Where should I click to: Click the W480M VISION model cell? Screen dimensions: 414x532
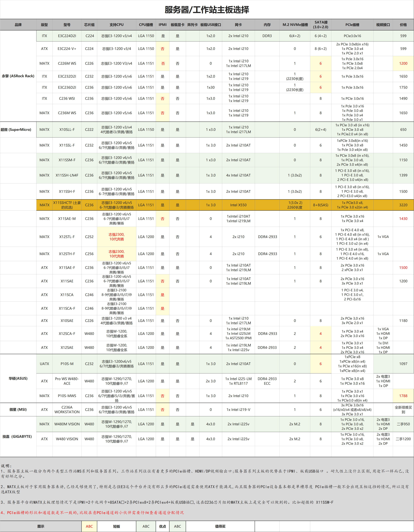click(67, 424)
